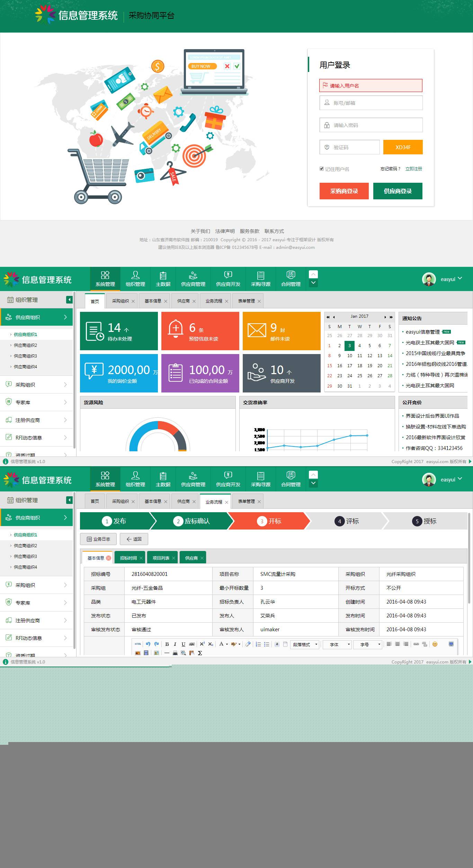473x868 pixels.
Task: Insert a formula with the sigma icon
Action: [x=200, y=653]
